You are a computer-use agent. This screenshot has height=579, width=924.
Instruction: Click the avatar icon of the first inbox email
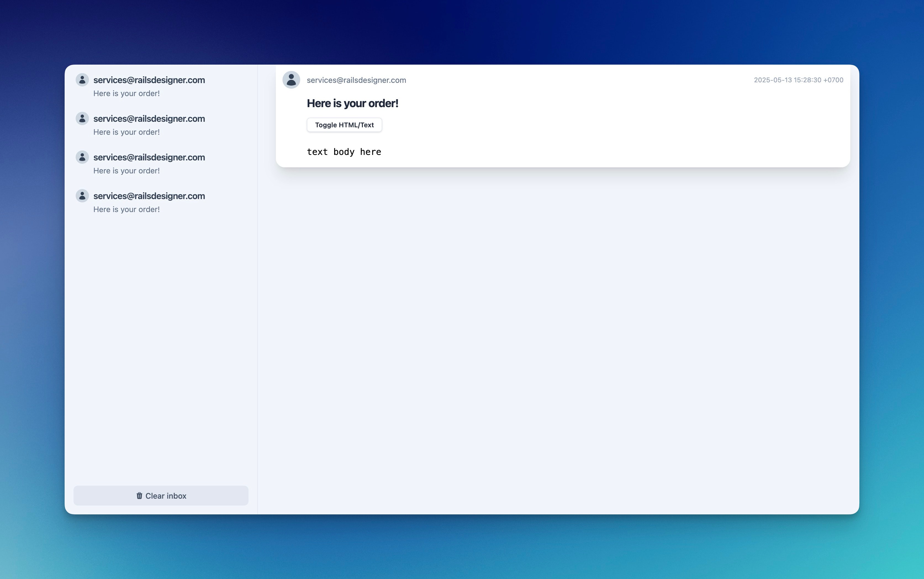coord(82,80)
